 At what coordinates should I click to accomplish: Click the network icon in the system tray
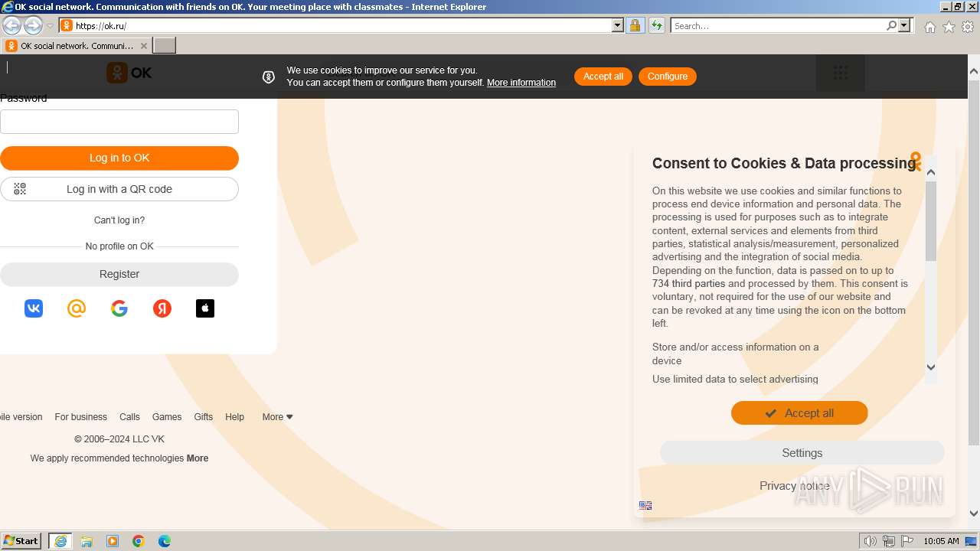click(x=889, y=541)
